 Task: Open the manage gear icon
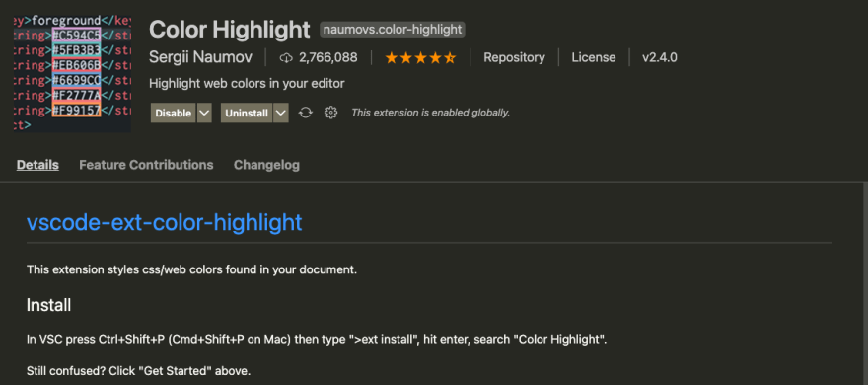pos(331,113)
